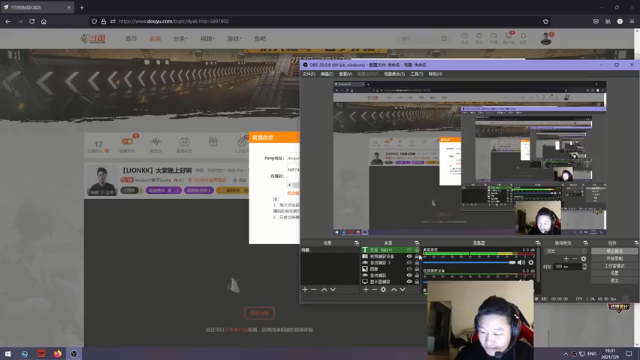The image size is (640, 360).
Task: Open the category dropdown in Douyu navigation
Action: tap(180, 38)
